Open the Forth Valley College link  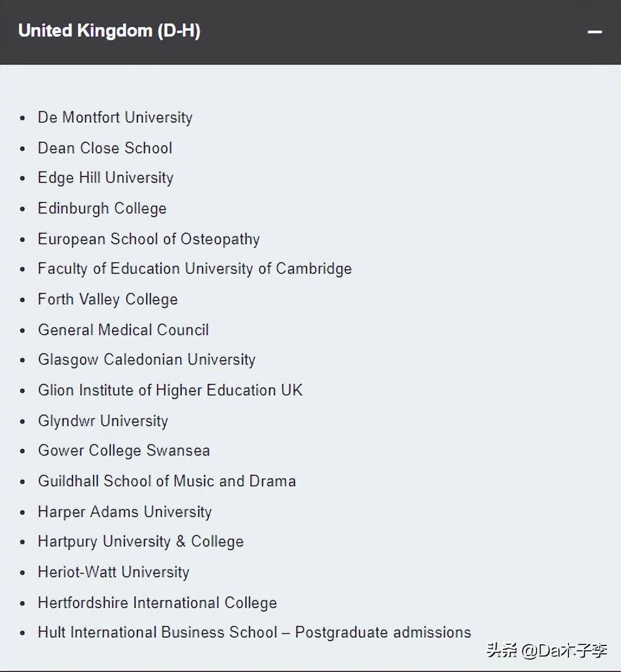point(108,299)
